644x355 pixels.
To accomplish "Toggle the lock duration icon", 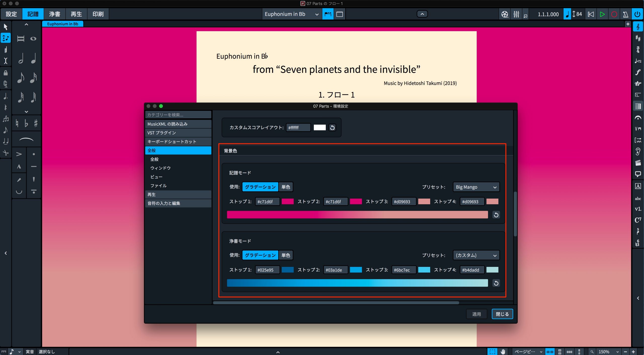I will click(x=6, y=73).
